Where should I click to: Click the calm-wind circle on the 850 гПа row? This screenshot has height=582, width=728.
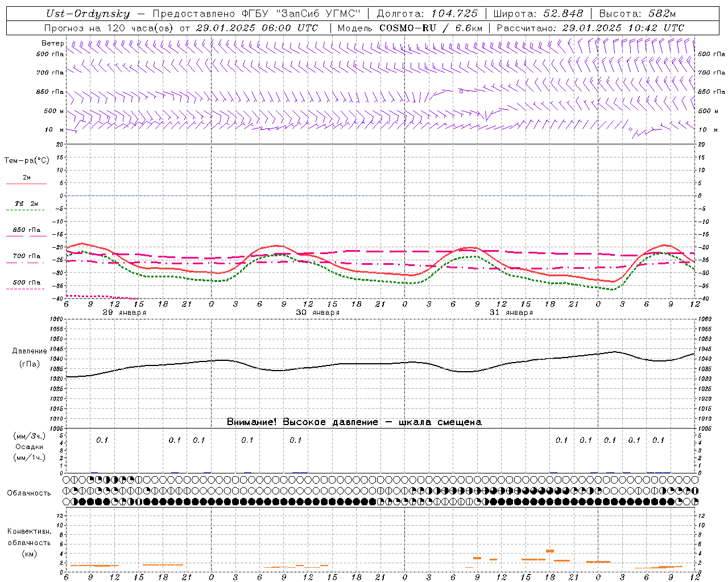[461, 91]
